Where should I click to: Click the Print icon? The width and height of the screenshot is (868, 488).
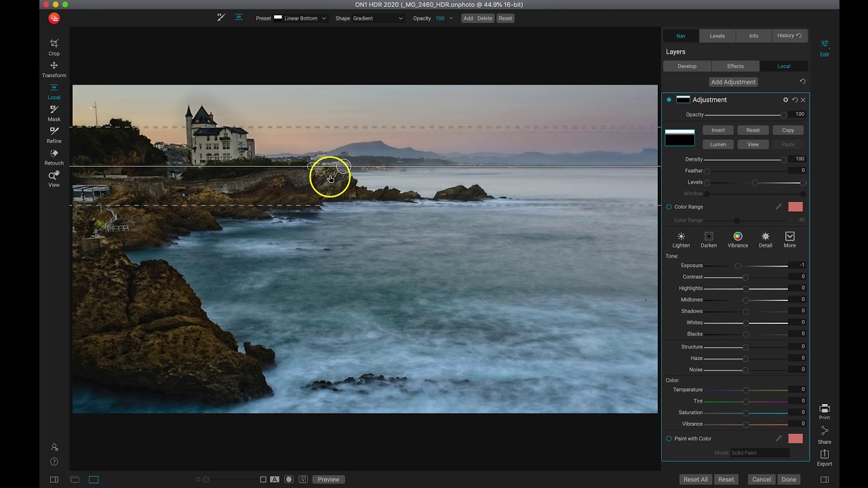[824, 411]
